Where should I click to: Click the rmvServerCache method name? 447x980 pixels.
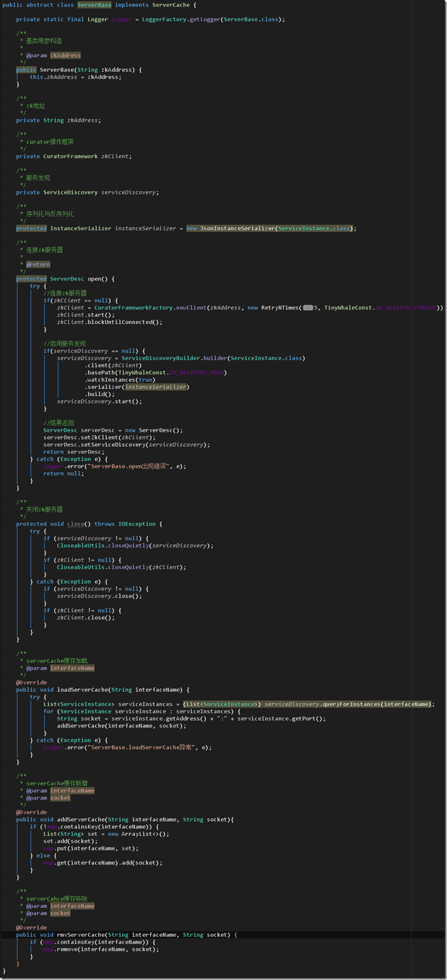point(81,935)
